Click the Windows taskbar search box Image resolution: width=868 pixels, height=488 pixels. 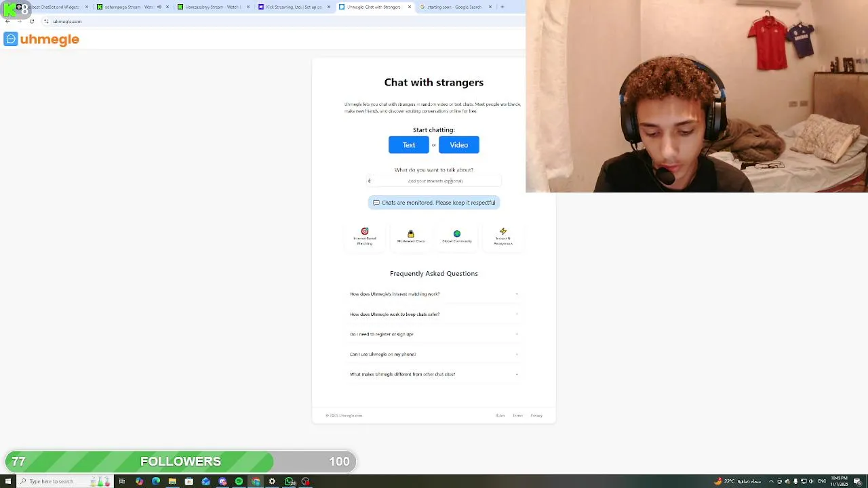pos(65,481)
